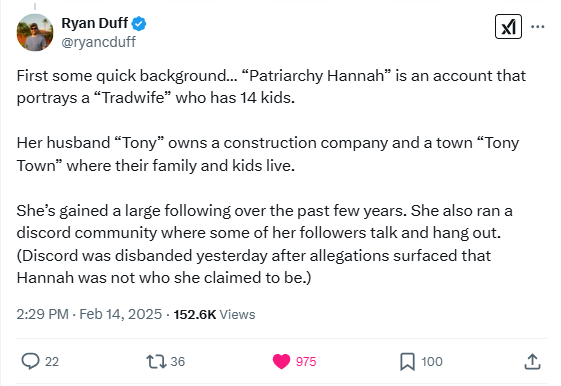561x386 pixels.
Task: Click the paragraph about the discord community
Action: pyautogui.click(x=264, y=244)
